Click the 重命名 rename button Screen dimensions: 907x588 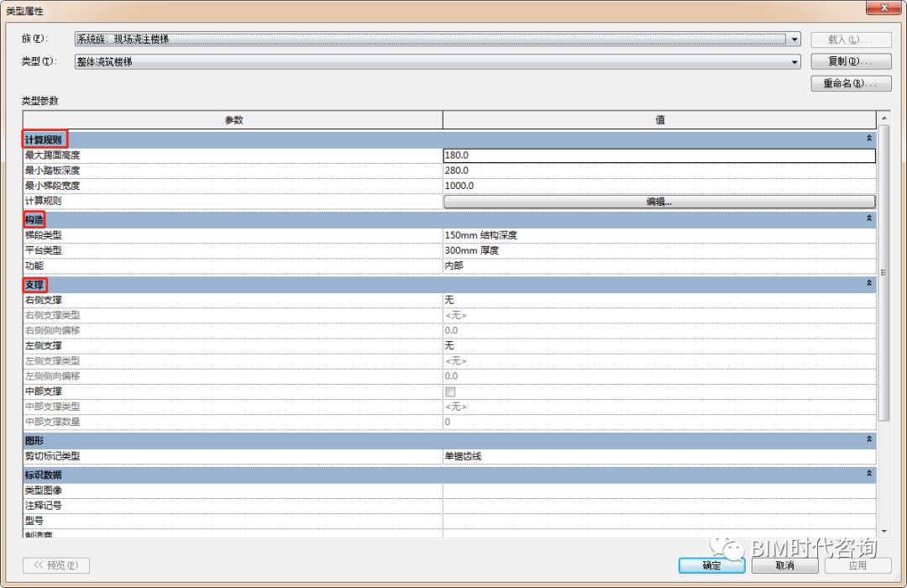click(x=851, y=83)
